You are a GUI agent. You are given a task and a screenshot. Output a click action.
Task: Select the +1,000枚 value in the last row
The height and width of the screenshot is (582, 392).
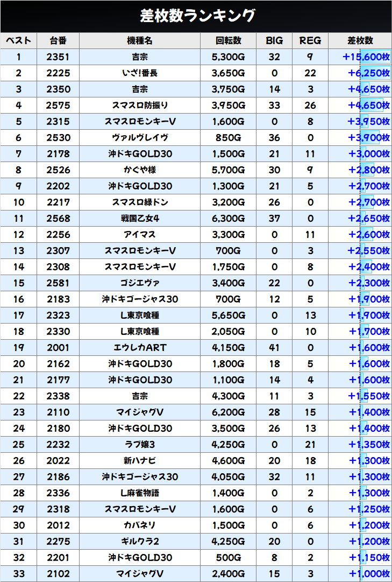point(369,574)
